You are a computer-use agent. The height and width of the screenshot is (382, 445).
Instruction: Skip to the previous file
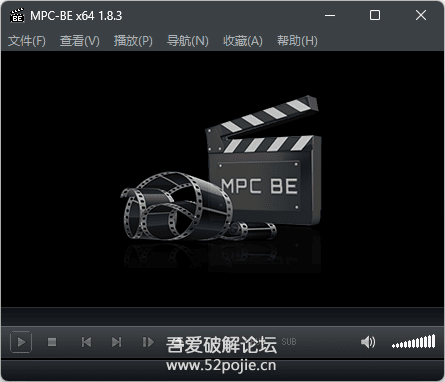tap(86, 342)
